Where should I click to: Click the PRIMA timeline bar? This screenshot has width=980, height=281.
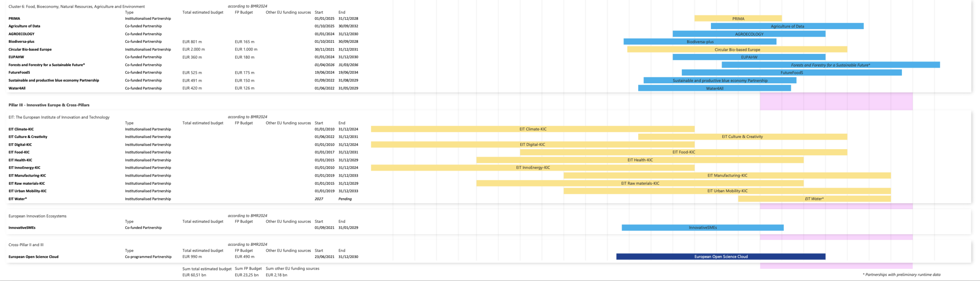coord(738,18)
